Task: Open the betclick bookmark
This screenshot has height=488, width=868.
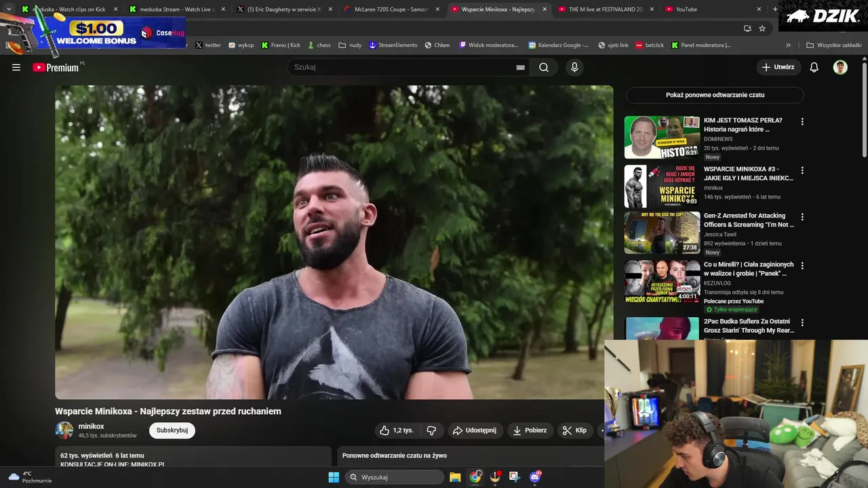Action: pyautogui.click(x=650, y=45)
